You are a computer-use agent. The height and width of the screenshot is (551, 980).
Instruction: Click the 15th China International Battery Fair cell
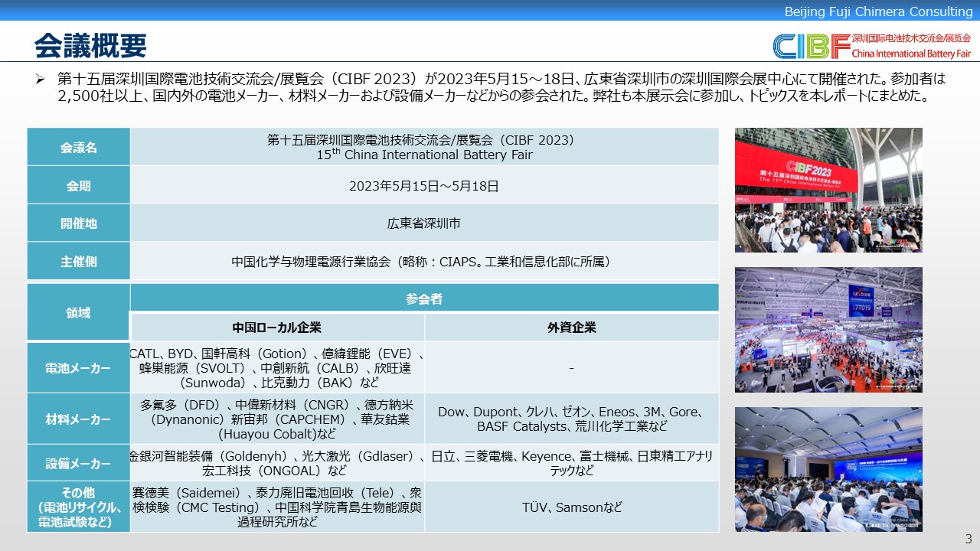(425, 147)
